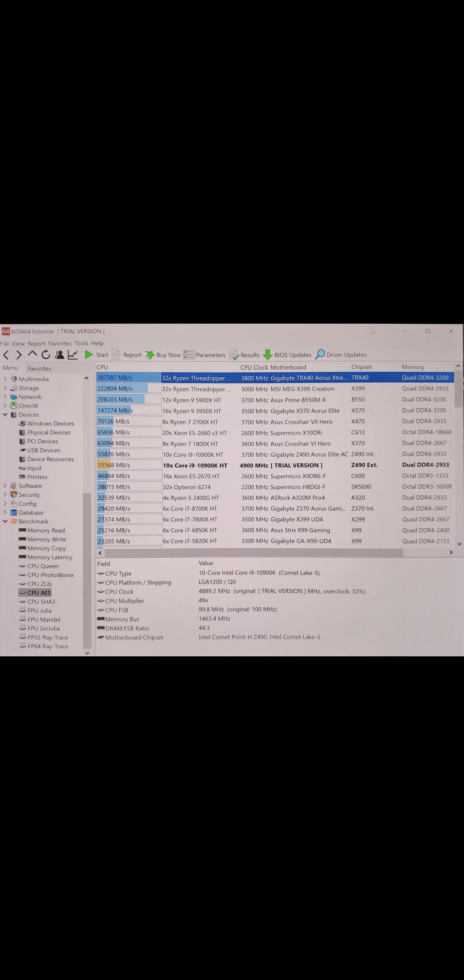Select the 32x Opteron 6274 row

[275, 487]
